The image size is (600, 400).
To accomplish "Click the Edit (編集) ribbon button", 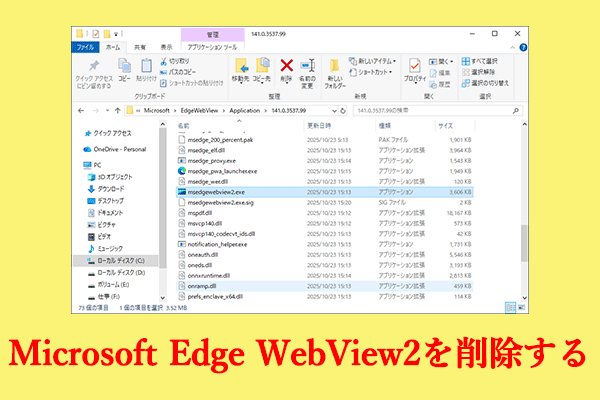I will pyautogui.click(x=440, y=73).
